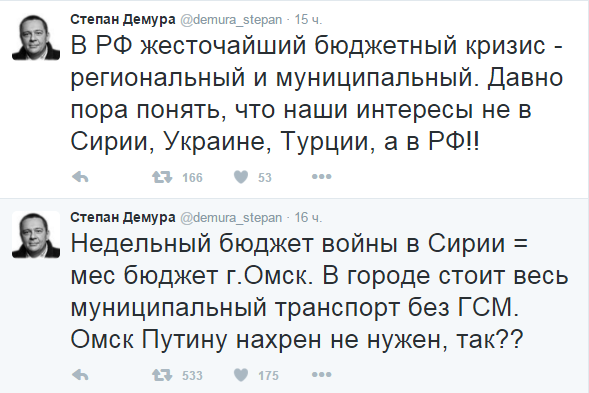The image size is (589, 393).
Task: Open @demura_stepan handle in second tweet
Action: (x=231, y=218)
